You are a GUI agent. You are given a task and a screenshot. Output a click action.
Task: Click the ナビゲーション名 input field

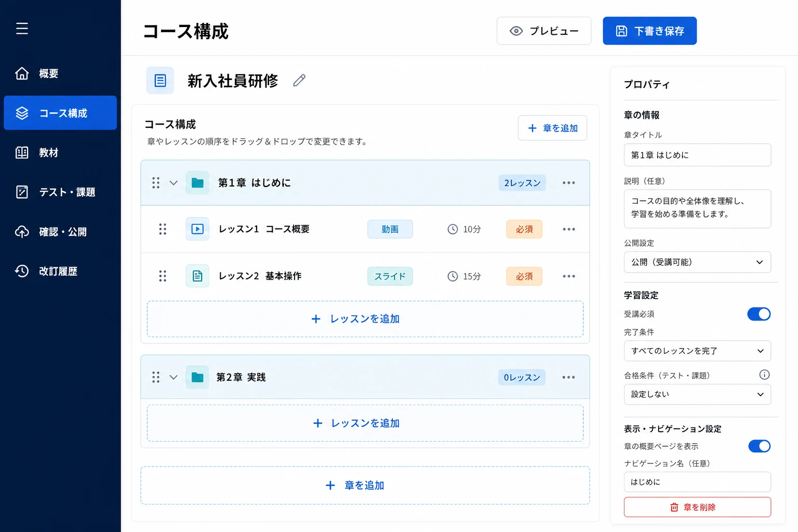[697, 482]
